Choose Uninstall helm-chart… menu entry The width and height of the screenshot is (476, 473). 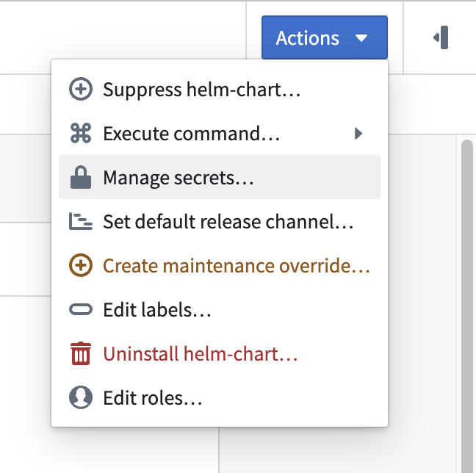click(219, 354)
